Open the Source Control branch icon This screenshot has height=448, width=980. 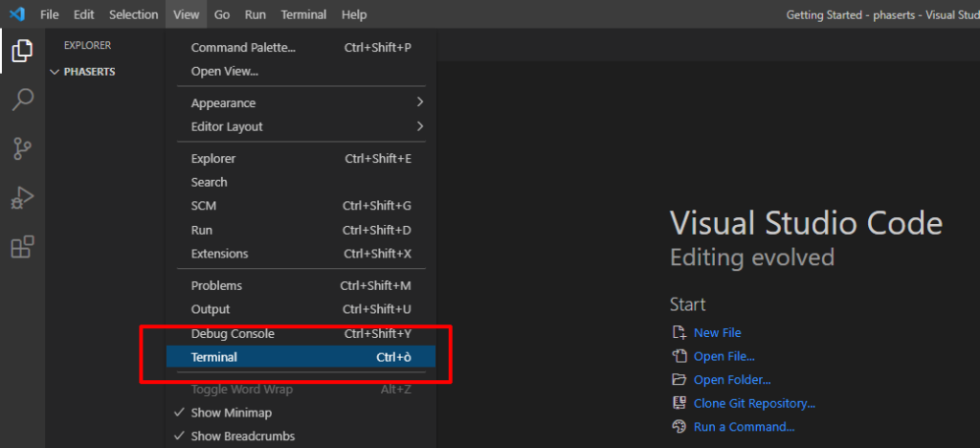23,148
